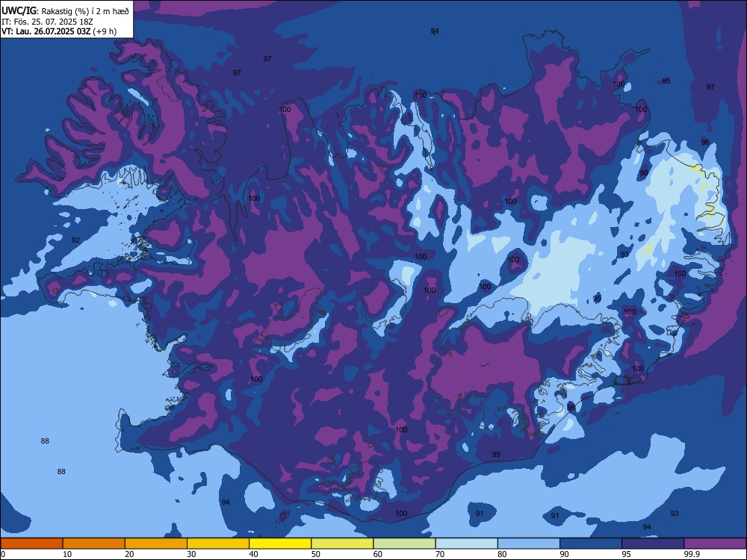
Task: Pick the 95–99.9 indigo legend swatch
Action: point(653,544)
